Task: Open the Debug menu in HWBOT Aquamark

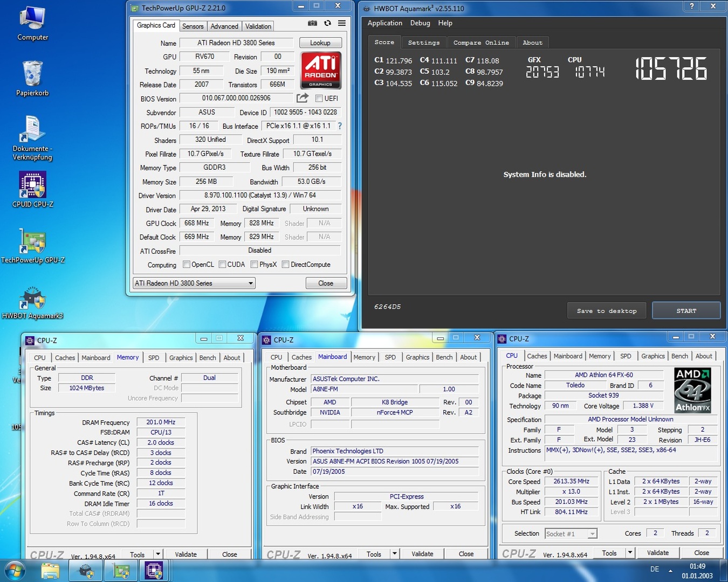Action: point(420,23)
